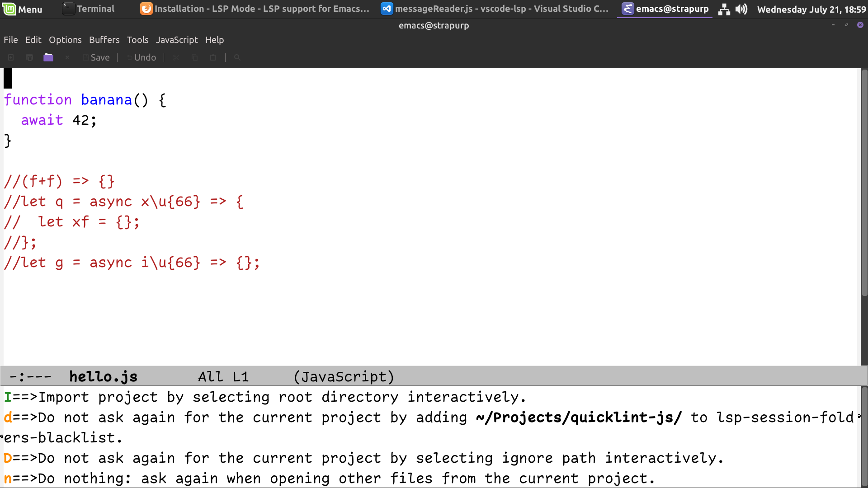Click 'D==>Do not ask again' ignore path option
Screen dimensions: 868x488
point(364,458)
